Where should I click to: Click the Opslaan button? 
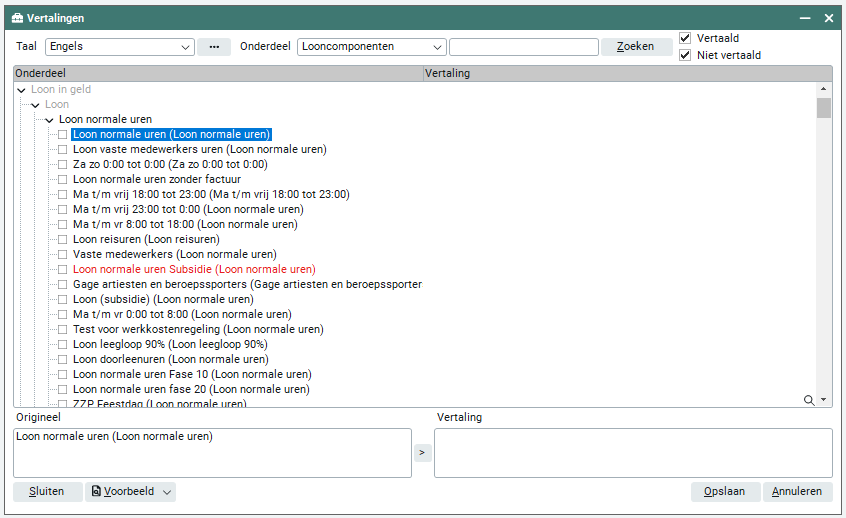click(724, 492)
